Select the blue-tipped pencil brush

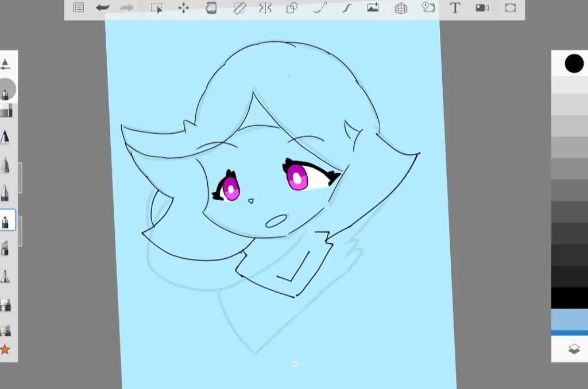pyautogui.click(x=5, y=137)
